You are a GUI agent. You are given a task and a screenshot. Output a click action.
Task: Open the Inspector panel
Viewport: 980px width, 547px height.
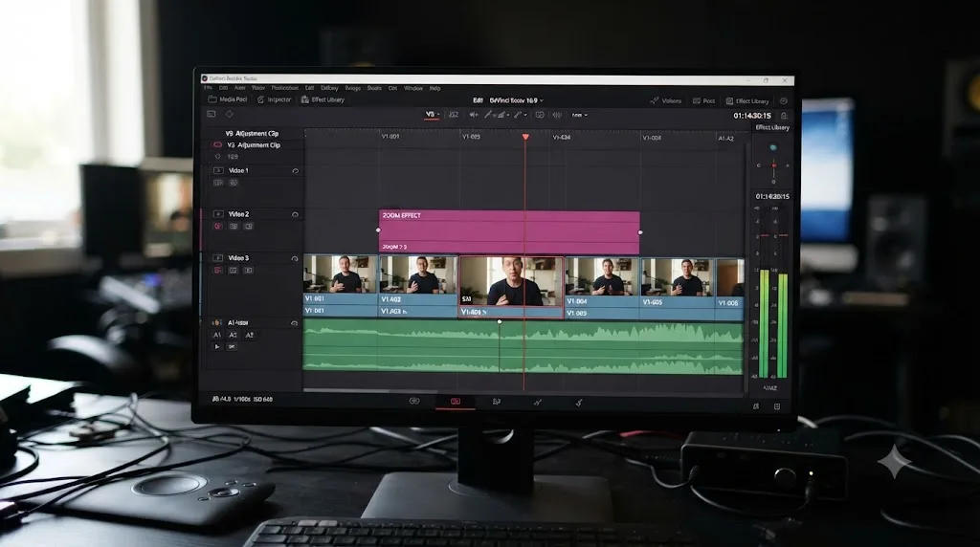point(274,99)
